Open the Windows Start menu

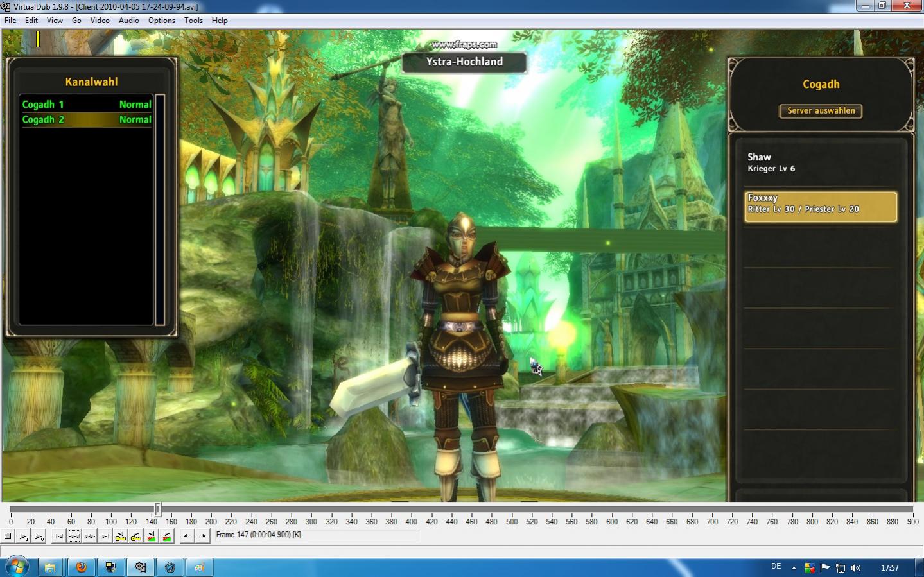point(17,567)
